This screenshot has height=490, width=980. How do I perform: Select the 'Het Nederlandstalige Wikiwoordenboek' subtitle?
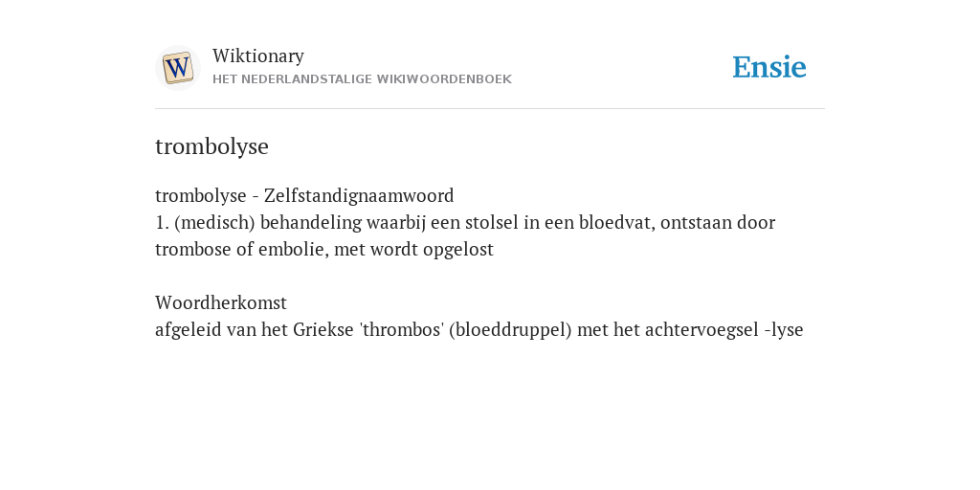pyautogui.click(x=362, y=79)
